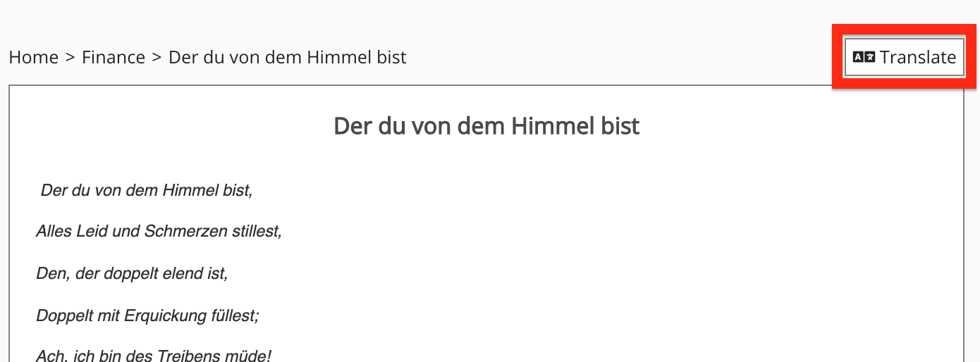Click the translate language icon
980x362 pixels.
[864, 57]
